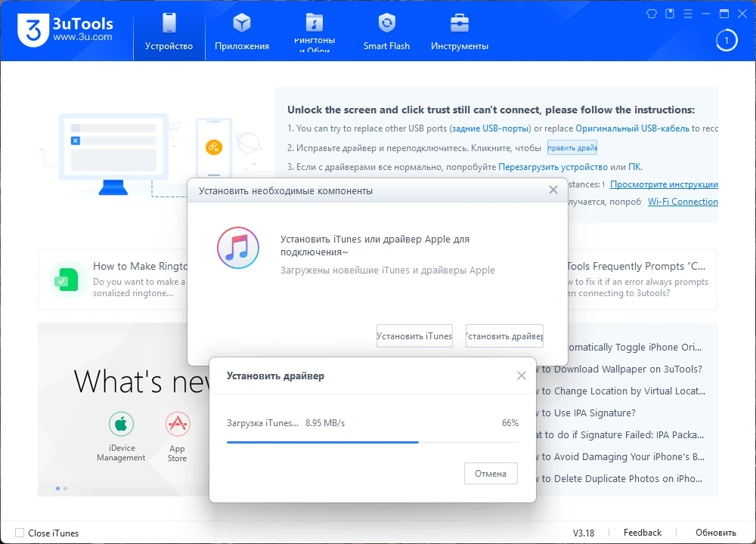Minimize the 3uTools window
The width and height of the screenshot is (756, 544).
pyautogui.click(x=706, y=14)
